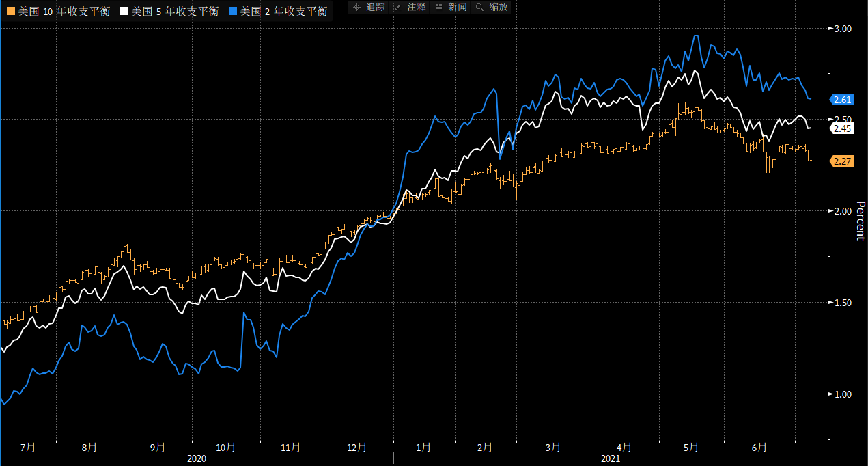
Task: Click the list icon beside 新闻
Action: [438, 8]
